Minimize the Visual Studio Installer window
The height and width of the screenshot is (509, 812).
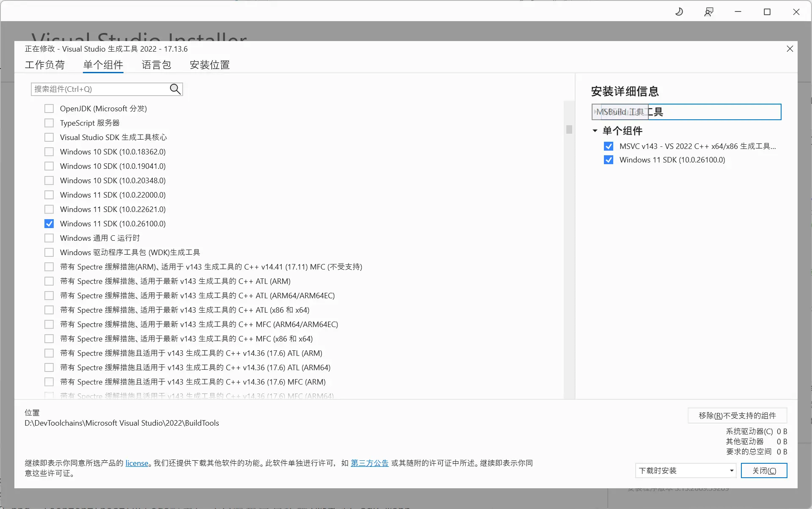click(x=738, y=12)
